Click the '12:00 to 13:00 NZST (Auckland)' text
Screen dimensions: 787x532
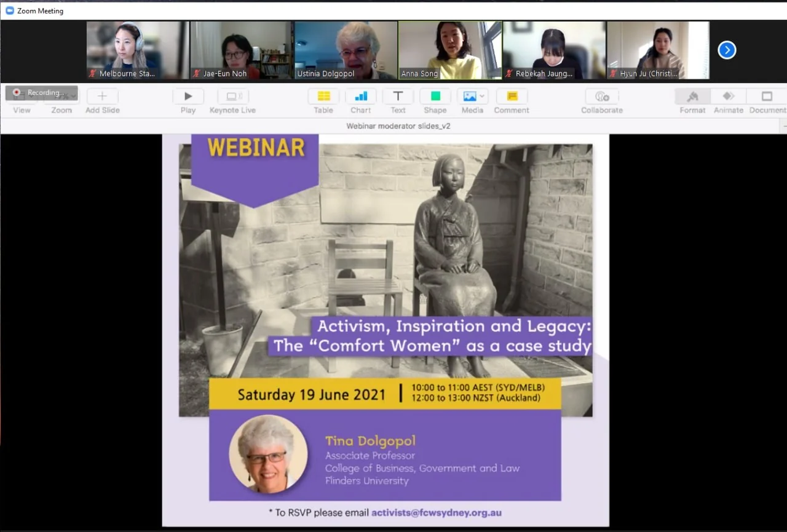pyautogui.click(x=476, y=398)
